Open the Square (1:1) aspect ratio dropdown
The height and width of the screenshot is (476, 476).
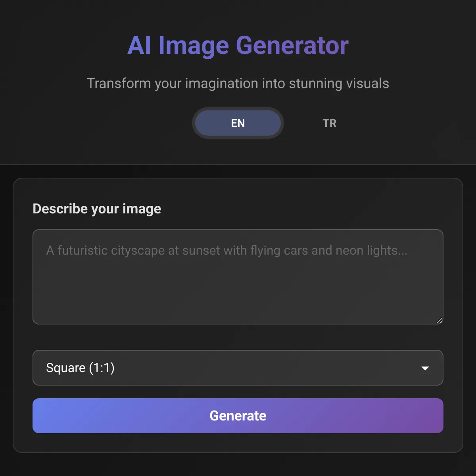click(x=238, y=368)
